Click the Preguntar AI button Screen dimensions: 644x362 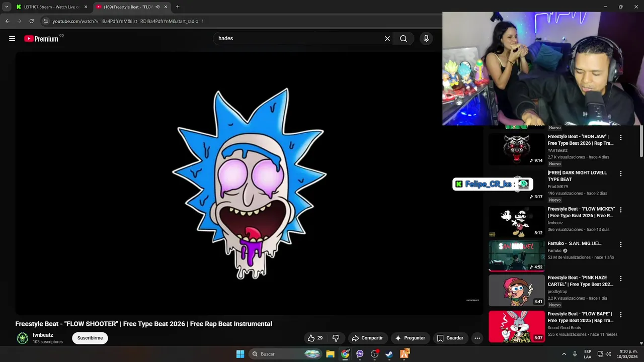tap(411, 338)
